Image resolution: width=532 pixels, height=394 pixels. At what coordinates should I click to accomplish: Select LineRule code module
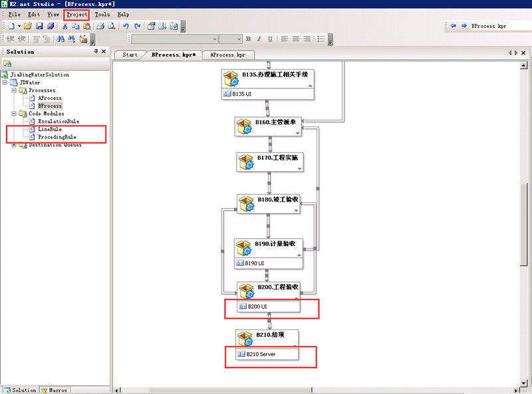[49, 129]
